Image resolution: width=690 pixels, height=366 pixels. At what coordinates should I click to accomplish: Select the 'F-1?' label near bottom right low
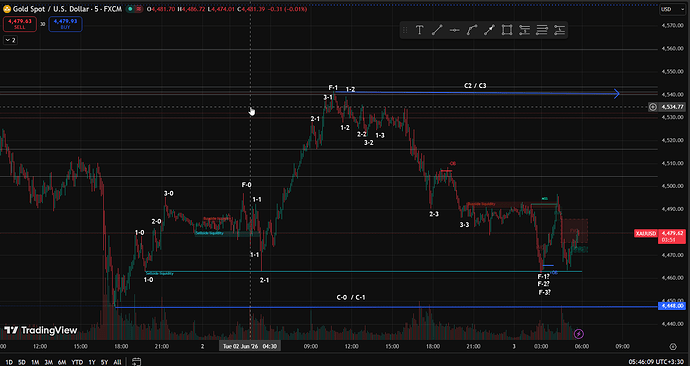click(543, 277)
